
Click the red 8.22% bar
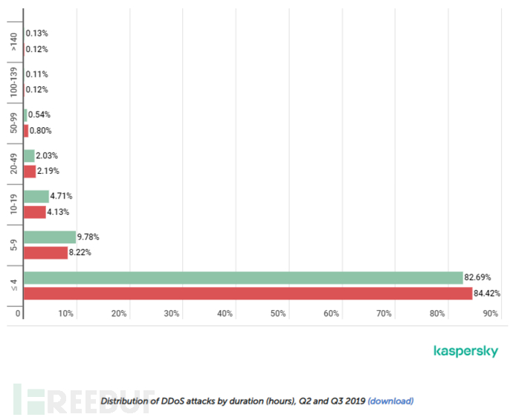click(45, 253)
